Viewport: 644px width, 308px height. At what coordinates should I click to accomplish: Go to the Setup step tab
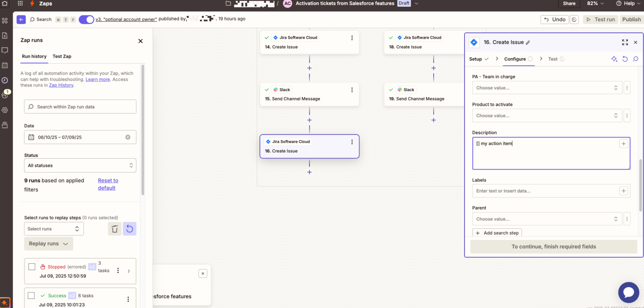479,59
